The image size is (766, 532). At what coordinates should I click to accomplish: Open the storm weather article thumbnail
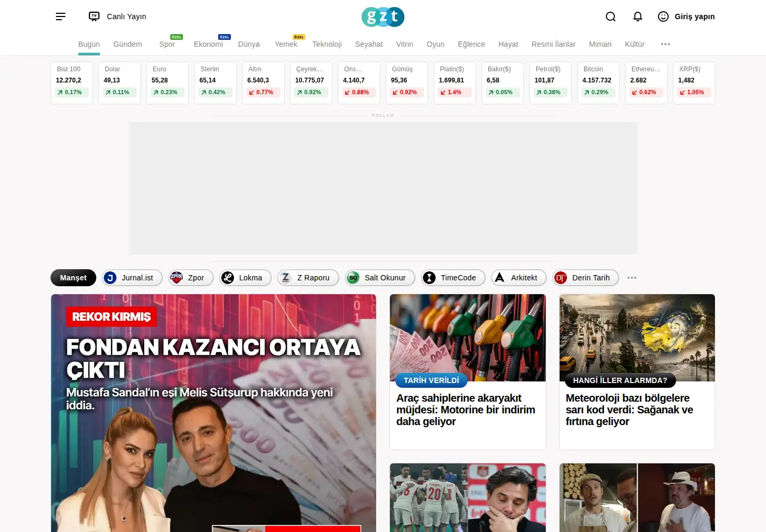coord(637,338)
